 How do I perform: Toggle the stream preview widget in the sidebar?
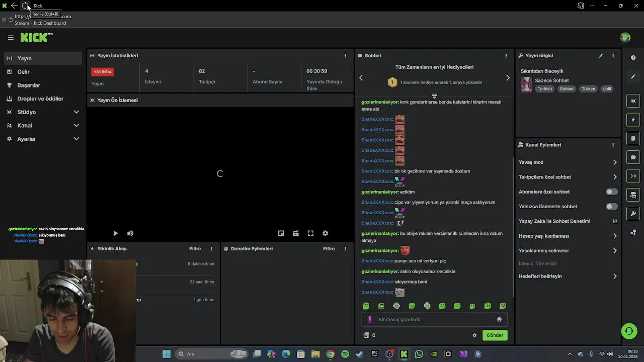[633, 101]
